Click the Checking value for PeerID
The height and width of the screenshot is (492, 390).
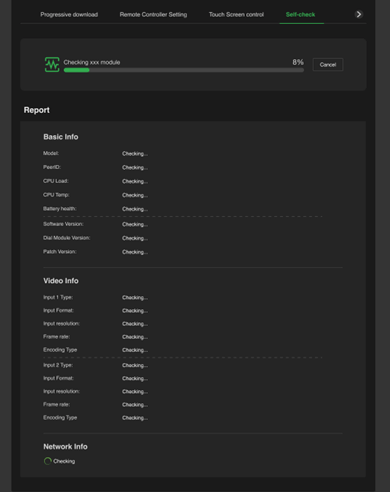135,167
